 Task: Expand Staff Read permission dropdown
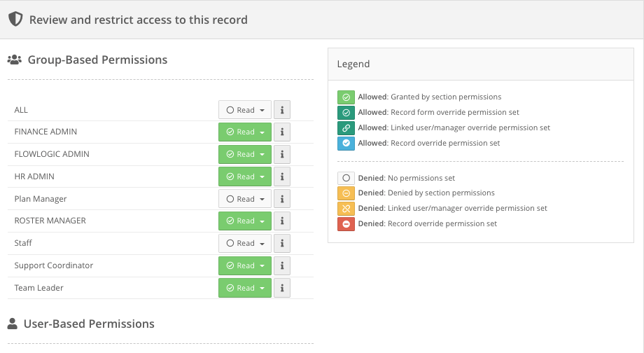tap(245, 243)
